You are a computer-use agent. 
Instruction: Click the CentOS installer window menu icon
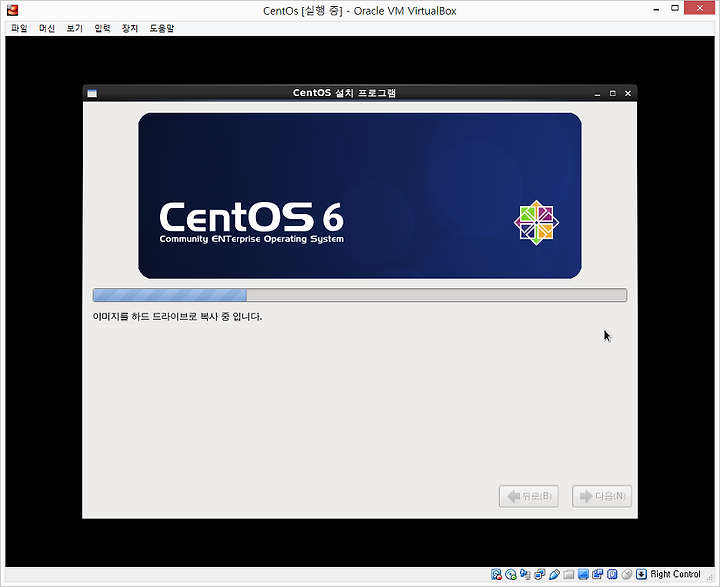pyautogui.click(x=92, y=94)
